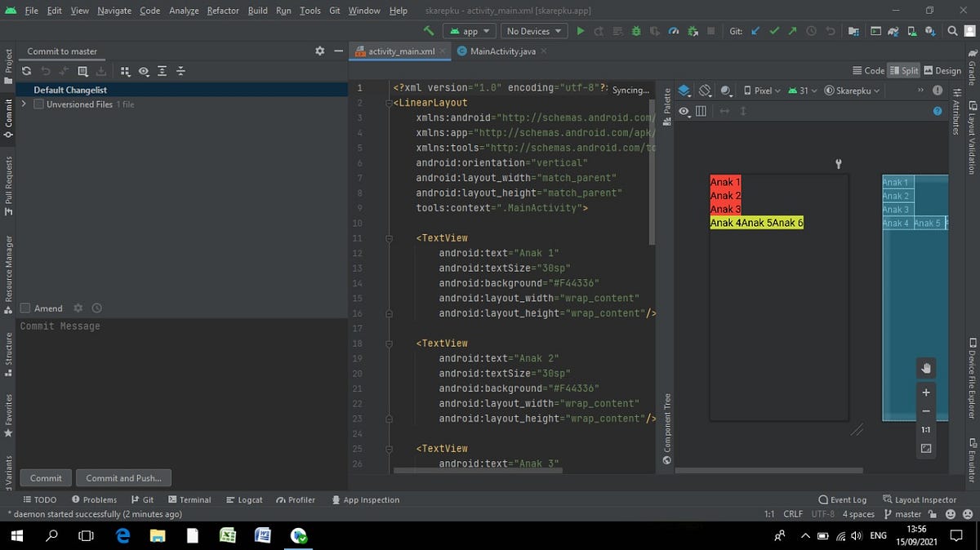The width and height of the screenshot is (980, 550).
Task: Click the Commit and Push button
Action: (123, 477)
